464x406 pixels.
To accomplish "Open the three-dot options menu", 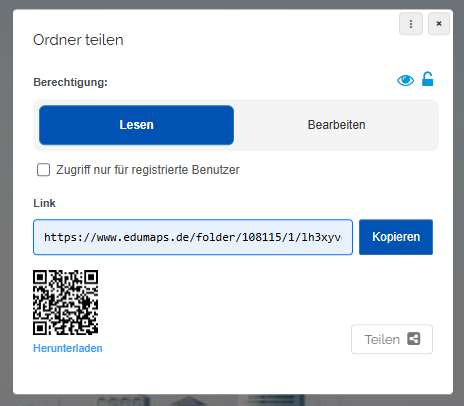I will (x=411, y=24).
